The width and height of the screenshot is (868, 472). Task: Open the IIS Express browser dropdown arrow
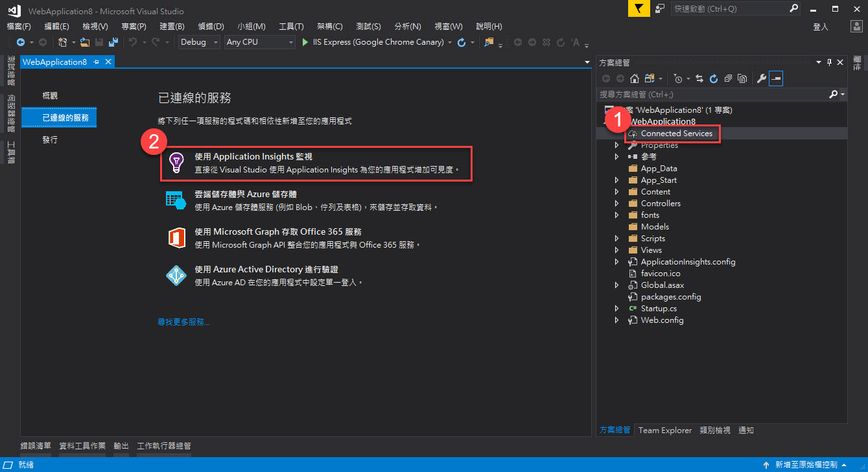[x=449, y=42]
